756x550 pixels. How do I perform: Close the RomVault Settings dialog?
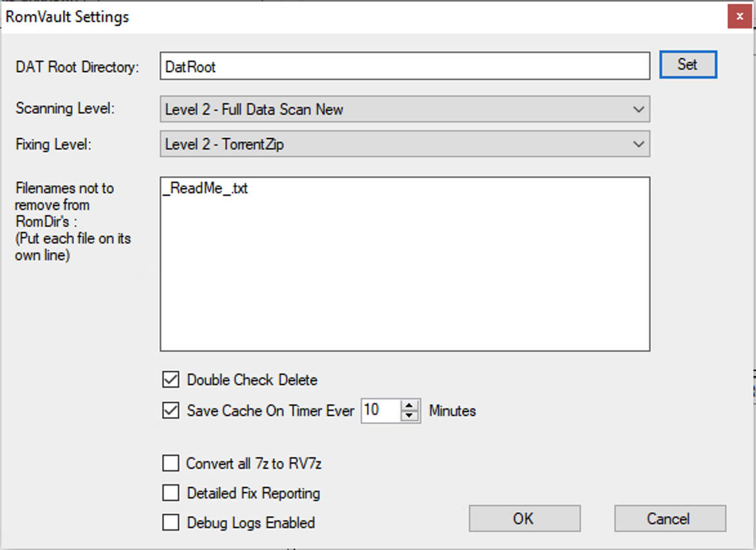739,17
